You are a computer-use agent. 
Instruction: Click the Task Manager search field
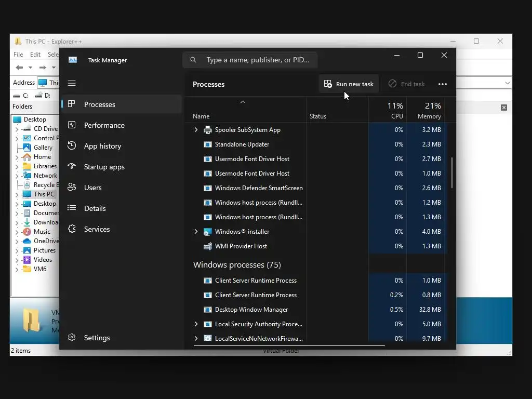coord(250,60)
